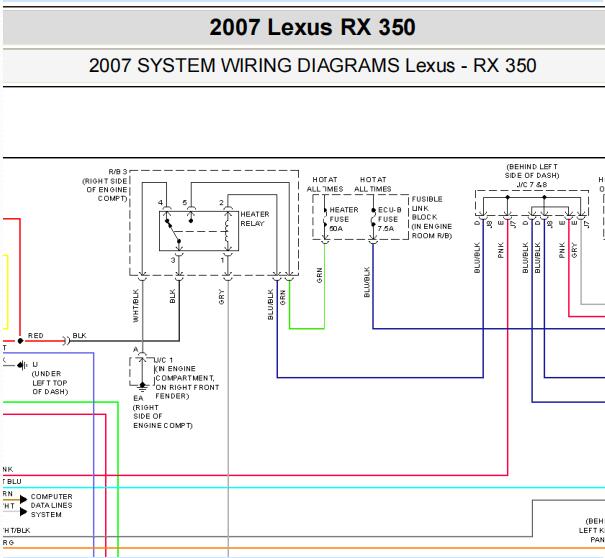Click the '2007 Lexus RX 350' title
Screen dimensions: 605x558
click(x=312, y=27)
